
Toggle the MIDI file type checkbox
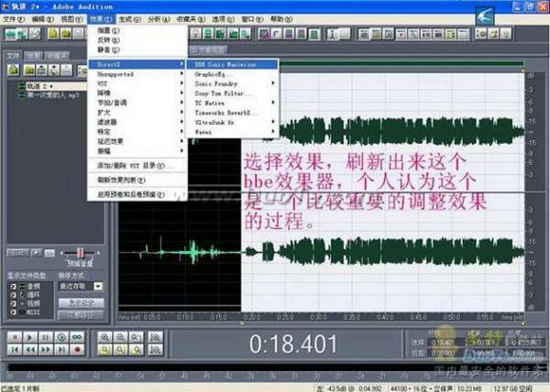click(13, 311)
